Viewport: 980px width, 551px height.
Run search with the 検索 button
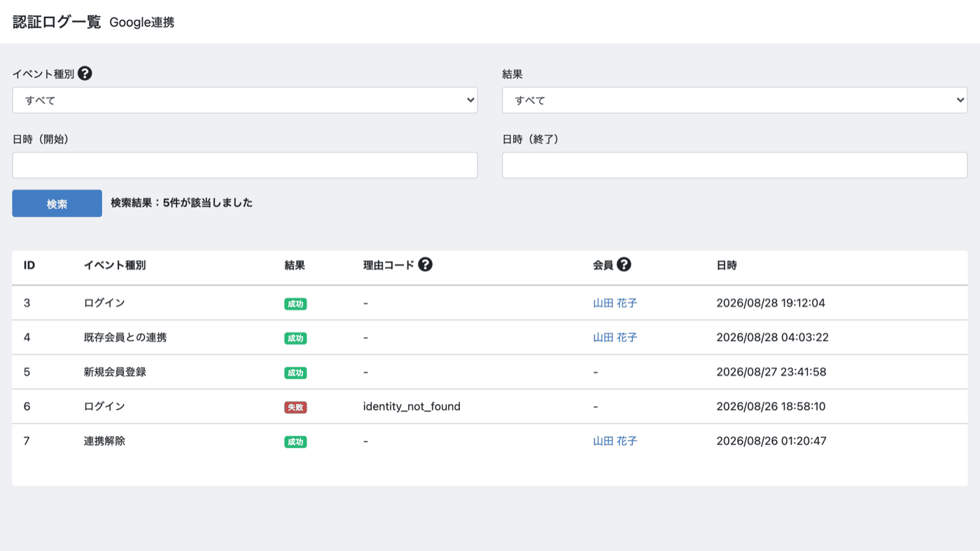point(57,203)
